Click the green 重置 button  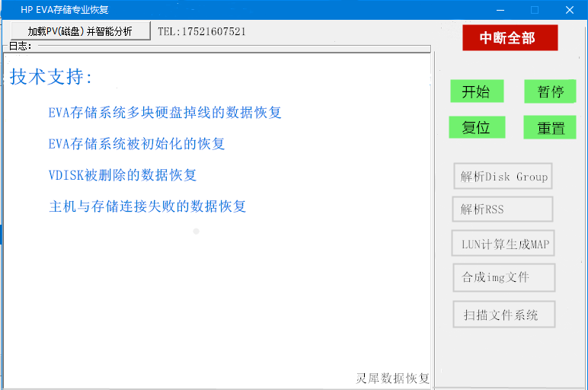550,127
